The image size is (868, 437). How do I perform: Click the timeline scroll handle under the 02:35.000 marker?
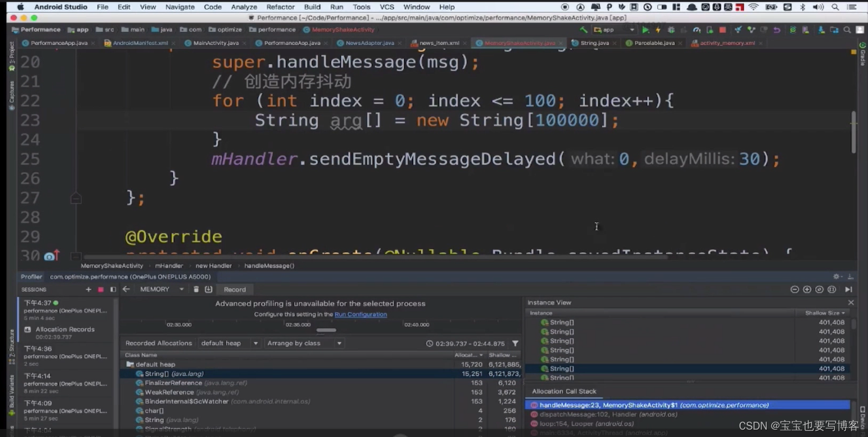click(x=326, y=330)
